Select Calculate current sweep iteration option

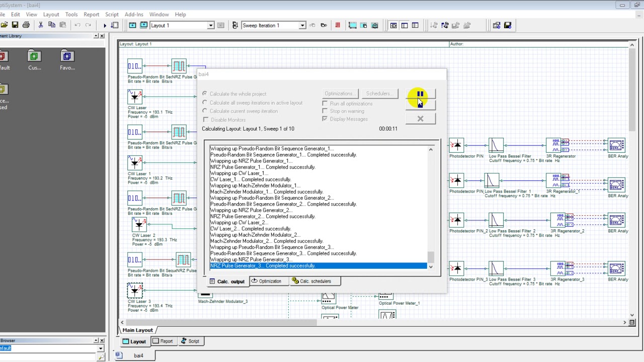pos(205,111)
